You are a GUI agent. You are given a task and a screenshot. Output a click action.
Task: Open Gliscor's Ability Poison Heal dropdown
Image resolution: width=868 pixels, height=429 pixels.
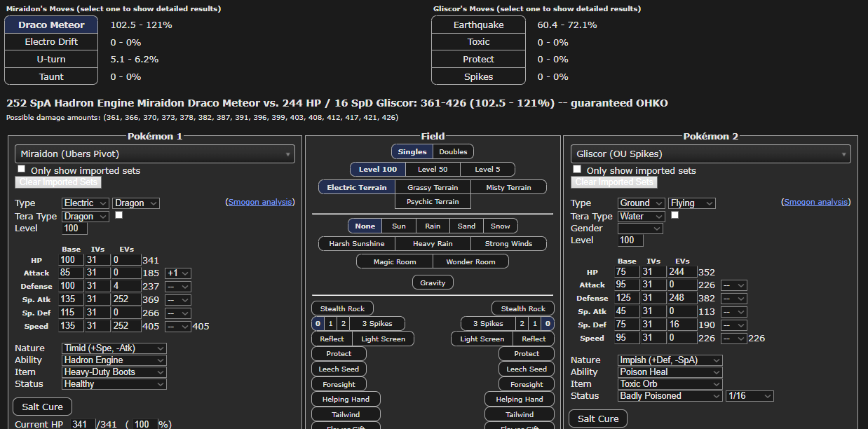[x=670, y=372]
